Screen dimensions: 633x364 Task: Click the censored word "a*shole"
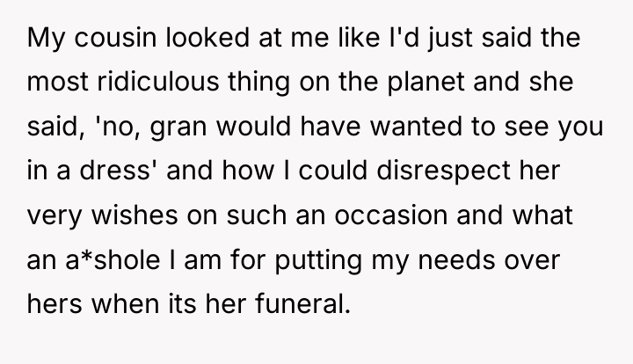pyautogui.click(x=113, y=259)
